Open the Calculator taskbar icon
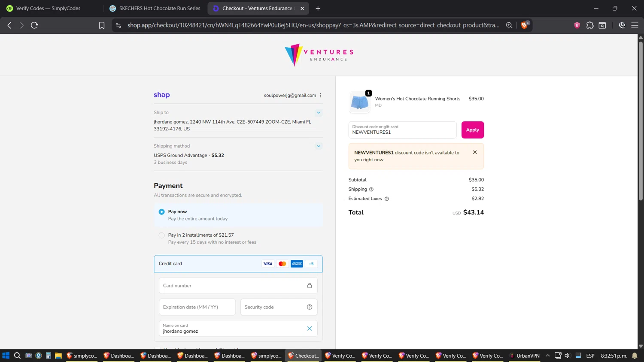Image resolution: width=644 pixels, height=362 pixels. point(49,356)
